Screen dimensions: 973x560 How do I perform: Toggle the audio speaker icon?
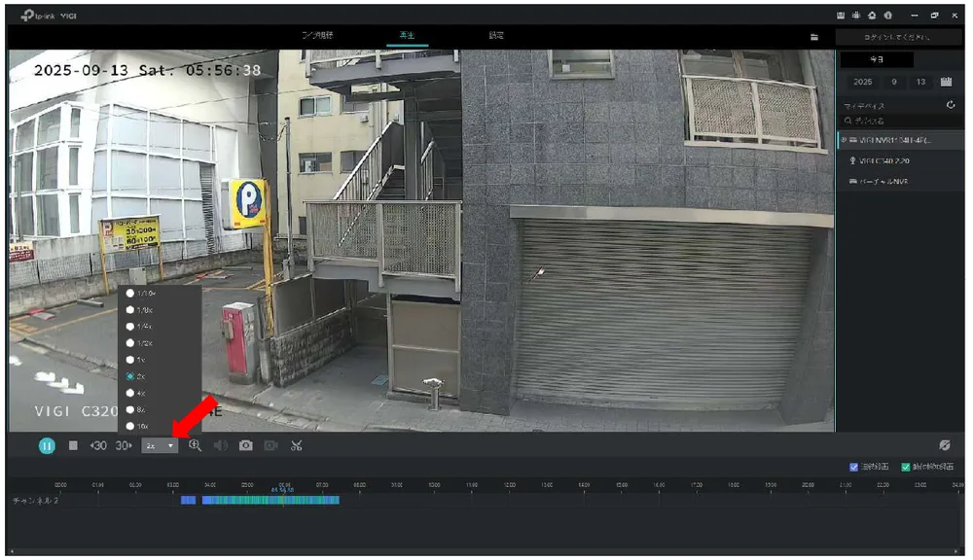click(220, 445)
